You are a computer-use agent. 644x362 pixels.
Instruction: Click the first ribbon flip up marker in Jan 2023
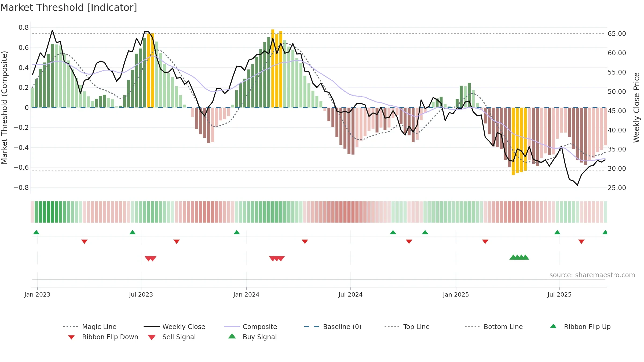click(36, 232)
